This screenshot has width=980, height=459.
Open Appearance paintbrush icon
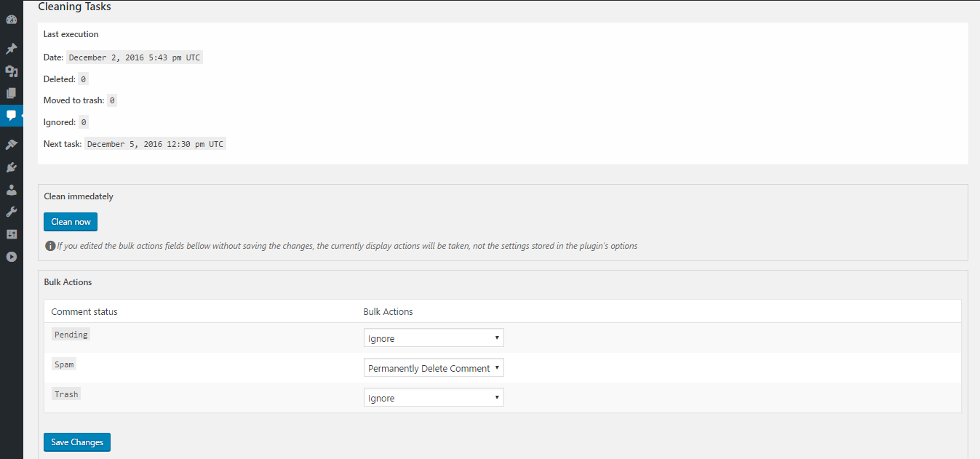click(11, 145)
